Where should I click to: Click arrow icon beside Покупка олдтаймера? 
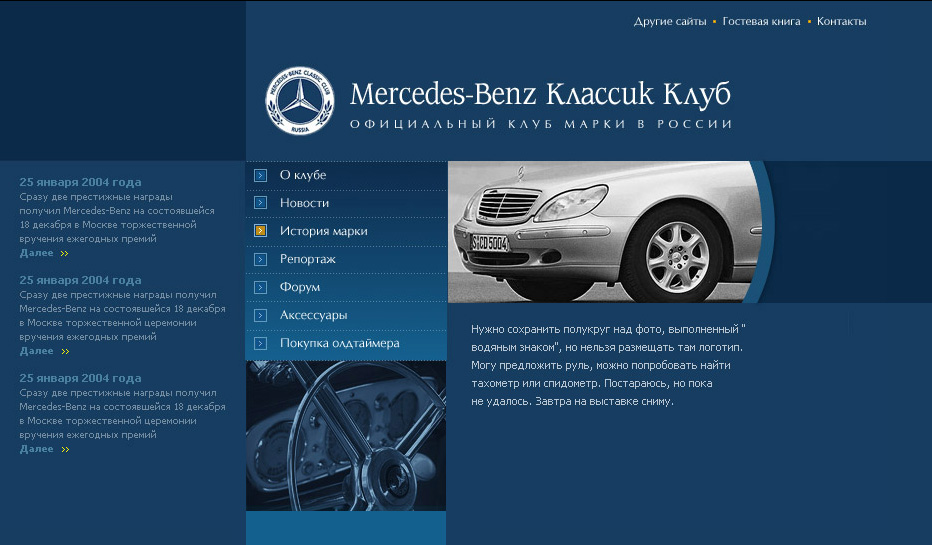coord(260,343)
